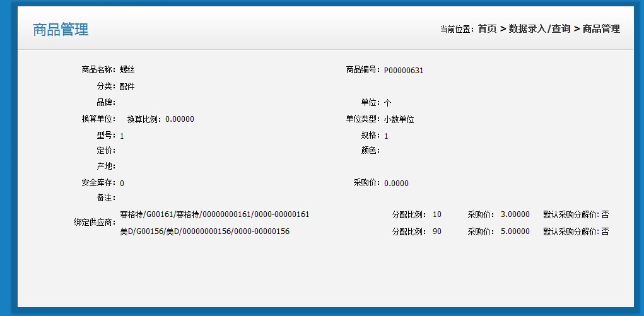Click the 单位 value 个
The image size is (644, 316).
388,103
